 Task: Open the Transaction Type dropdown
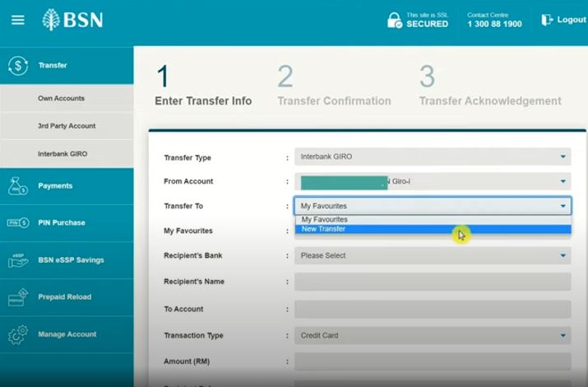pos(433,335)
